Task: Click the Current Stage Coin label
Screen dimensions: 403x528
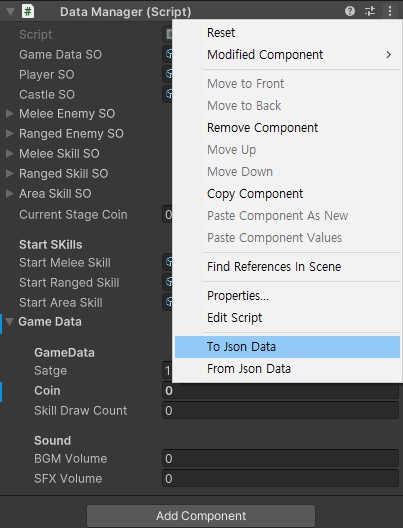Action: [x=73, y=215]
